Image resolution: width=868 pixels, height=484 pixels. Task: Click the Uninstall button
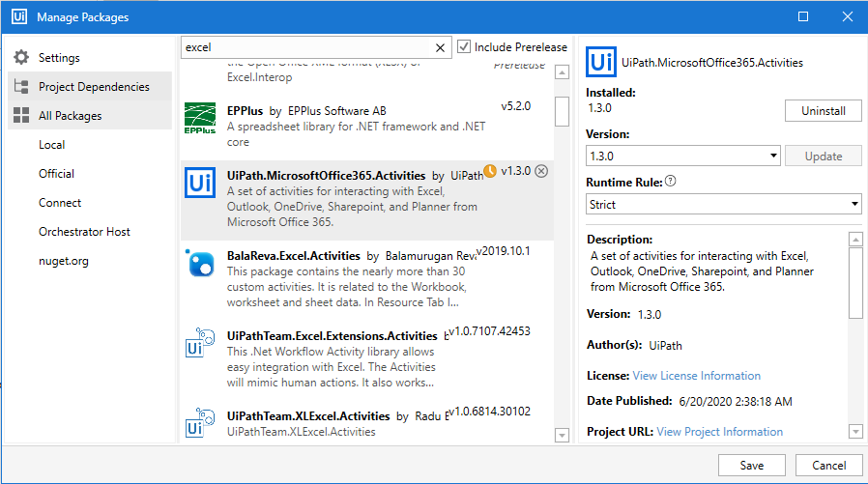click(824, 111)
